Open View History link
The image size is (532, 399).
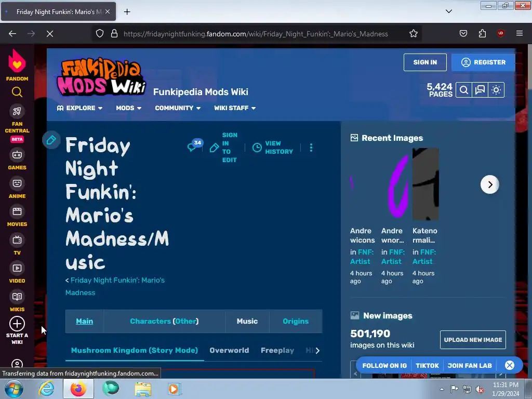point(273,148)
